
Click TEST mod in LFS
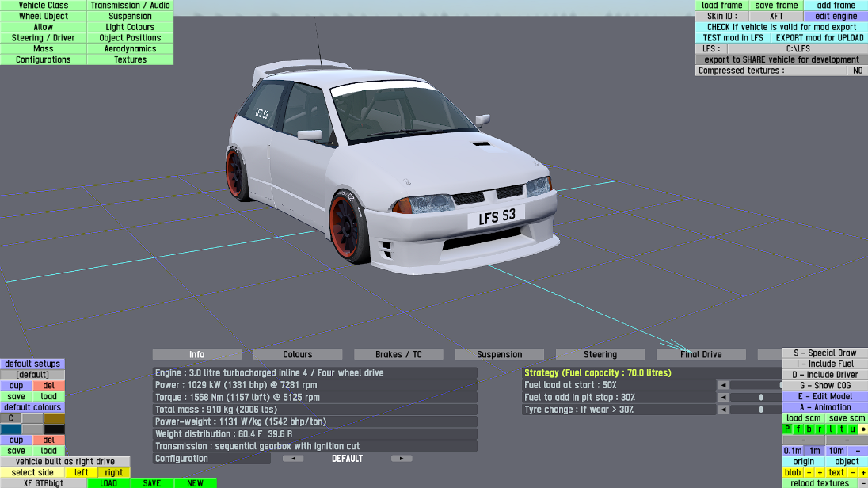click(733, 38)
